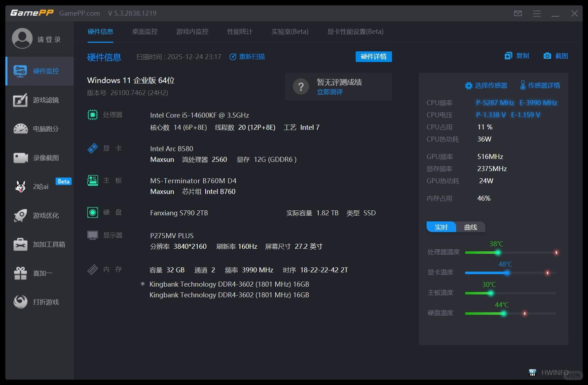
Task: Click the question mark benchmark icon
Action: tap(301, 87)
